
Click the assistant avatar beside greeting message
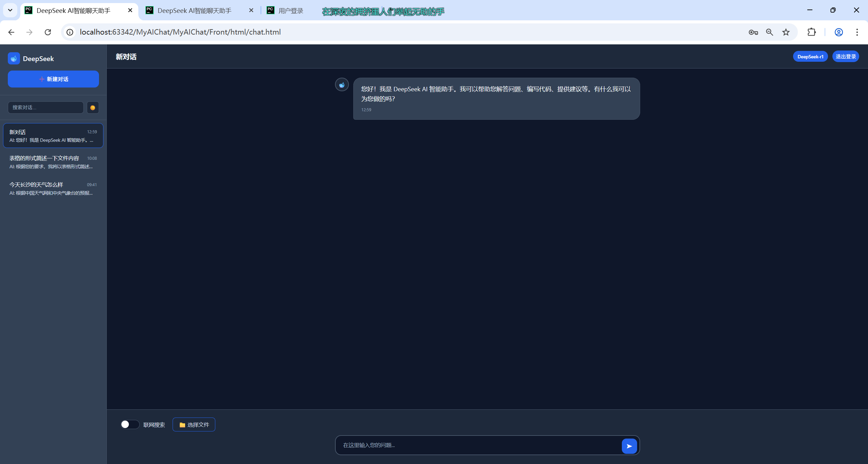coord(342,85)
